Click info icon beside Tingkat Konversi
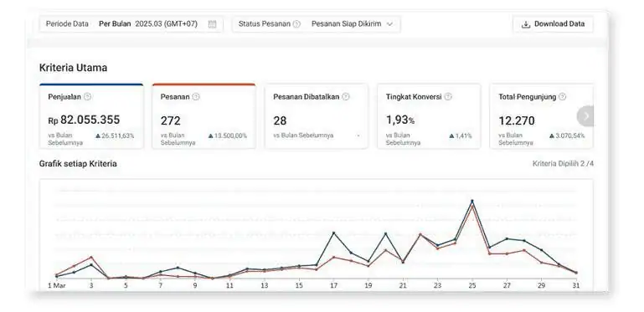 (x=448, y=97)
